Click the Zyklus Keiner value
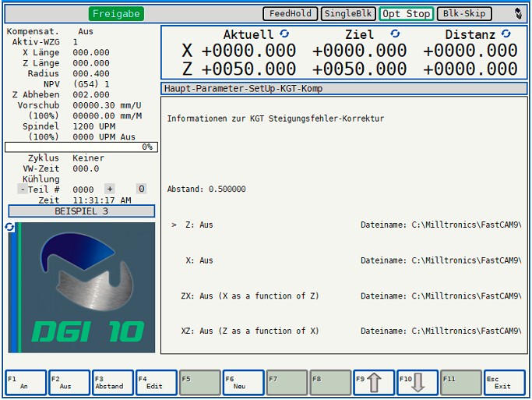 88,158
